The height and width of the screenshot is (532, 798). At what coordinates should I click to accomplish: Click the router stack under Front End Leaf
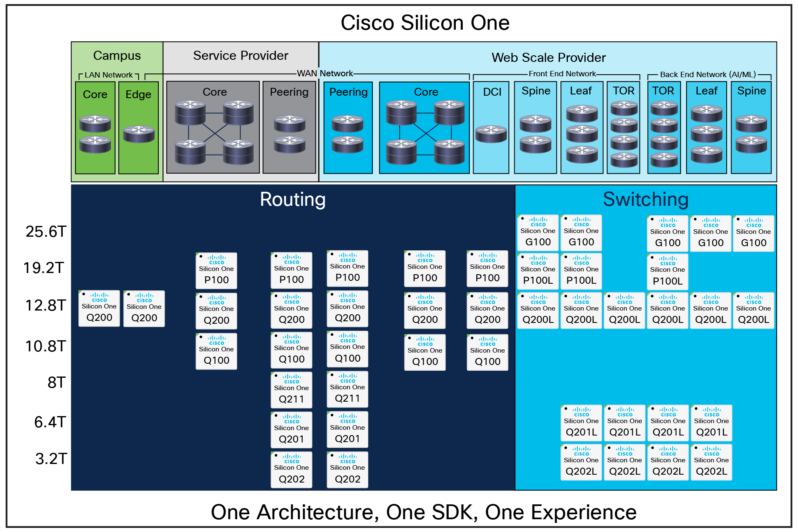coord(582,134)
